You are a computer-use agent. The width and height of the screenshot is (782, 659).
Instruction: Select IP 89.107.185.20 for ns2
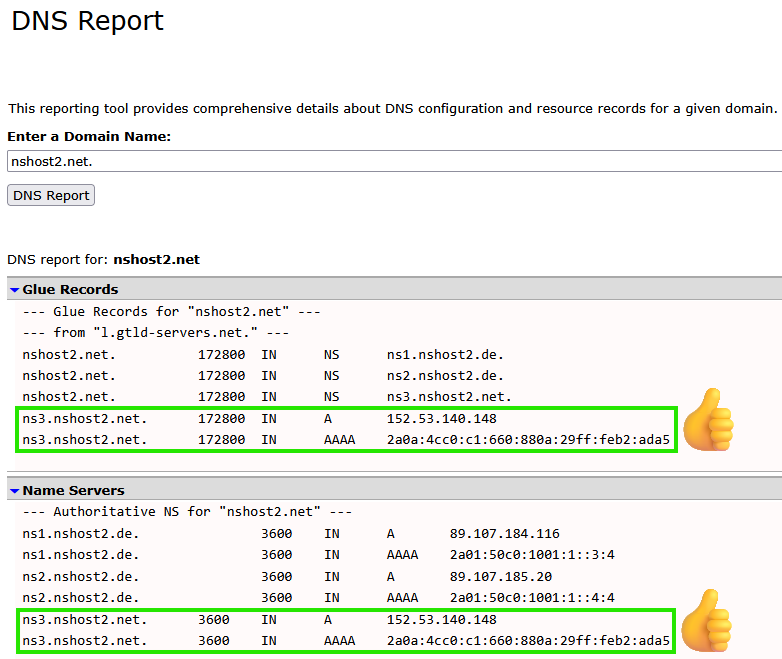tap(501, 577)
